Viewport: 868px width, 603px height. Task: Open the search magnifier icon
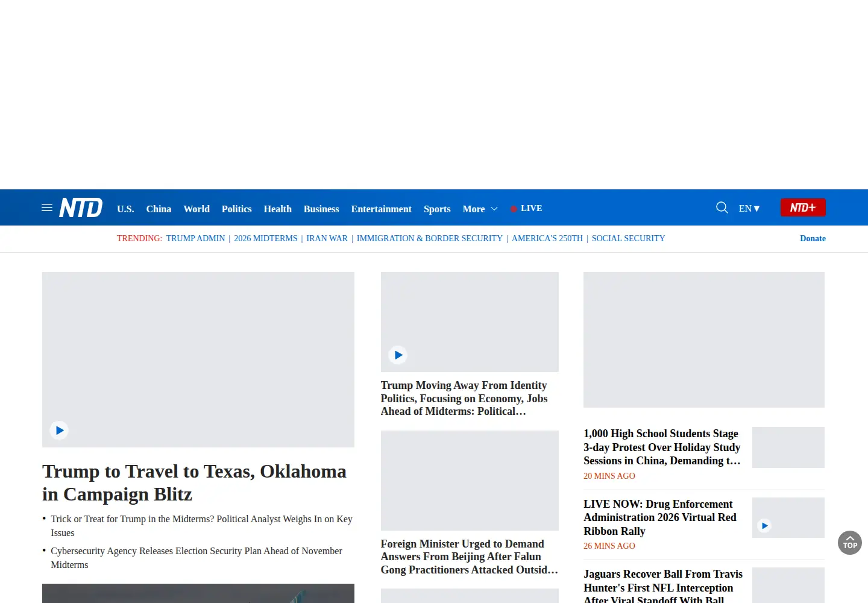click(x=722, y=208)
